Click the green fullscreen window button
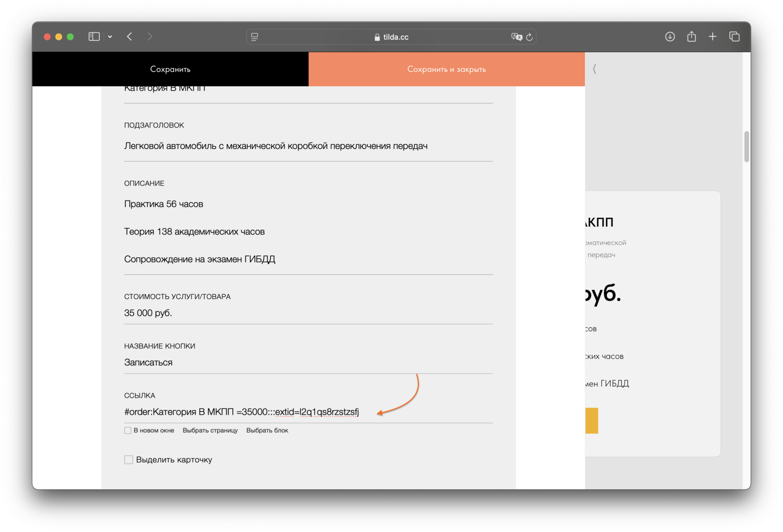This screenshot has width=783, height=532. (x=70, y=37)
